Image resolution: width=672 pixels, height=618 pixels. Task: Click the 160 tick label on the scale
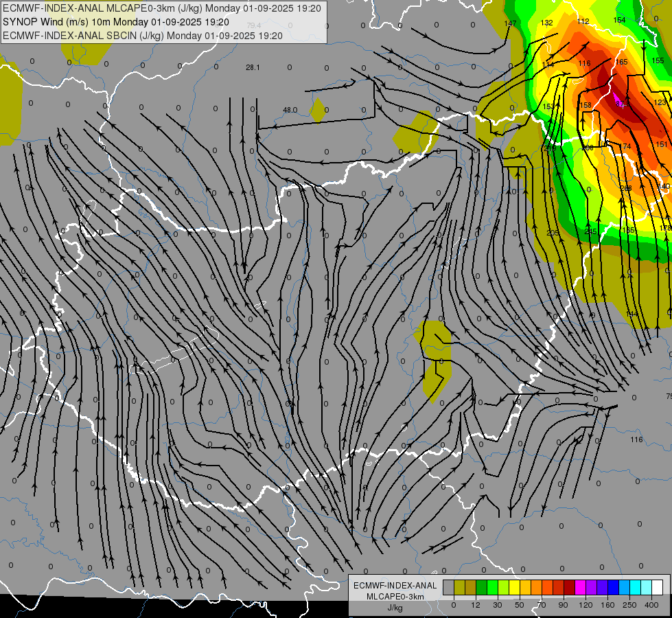(607, 605)
